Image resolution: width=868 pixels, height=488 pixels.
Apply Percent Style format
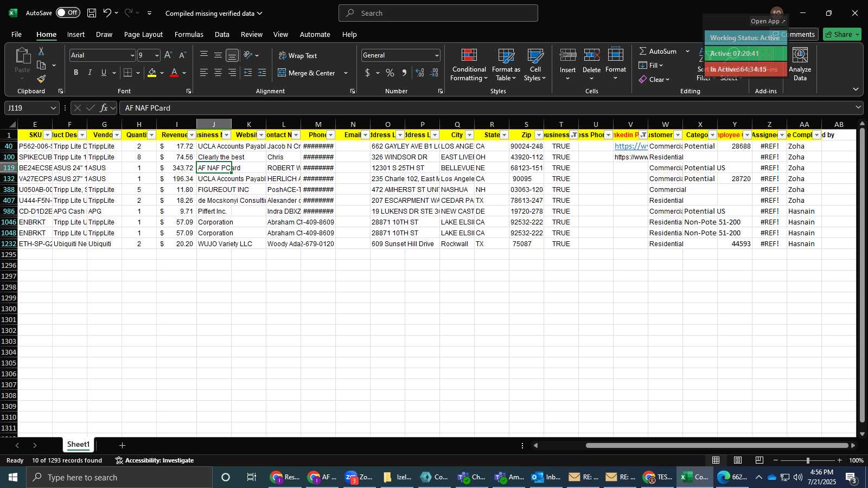(x=390, y=73)
